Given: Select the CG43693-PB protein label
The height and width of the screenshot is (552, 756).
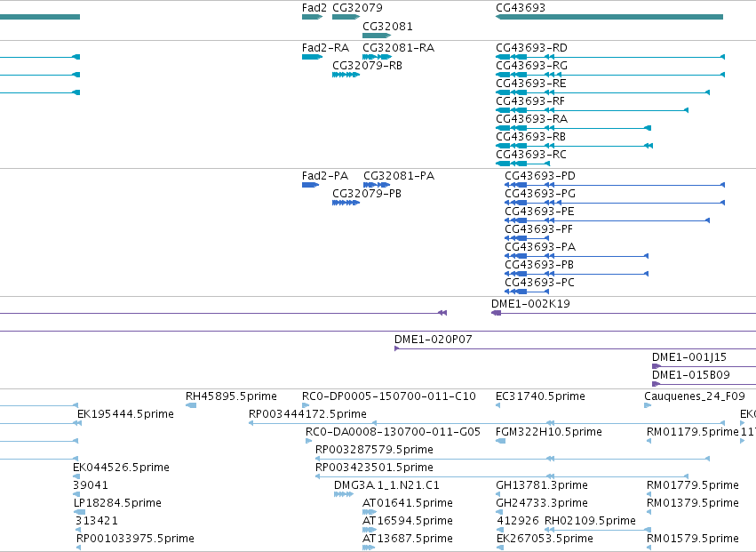Looking at the screenshot, I should (x=539, y=266).
